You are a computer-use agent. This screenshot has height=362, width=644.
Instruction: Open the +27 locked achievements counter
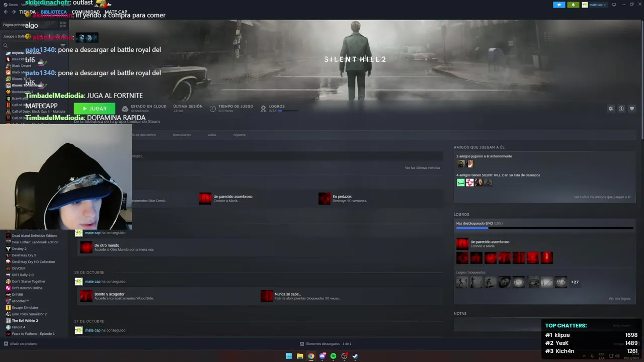pos(575,282)
